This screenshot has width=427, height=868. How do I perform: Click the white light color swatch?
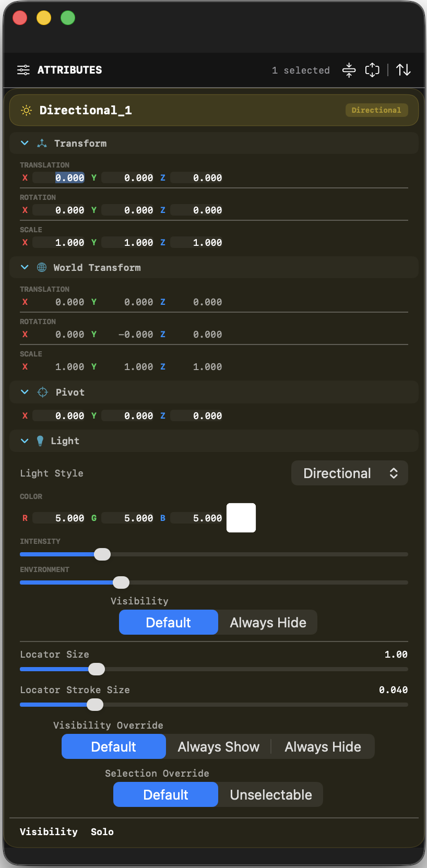(241, 518)
